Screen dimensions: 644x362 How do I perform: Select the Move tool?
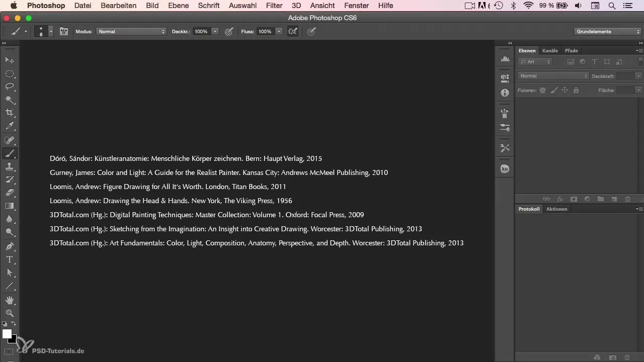point(10,60)
